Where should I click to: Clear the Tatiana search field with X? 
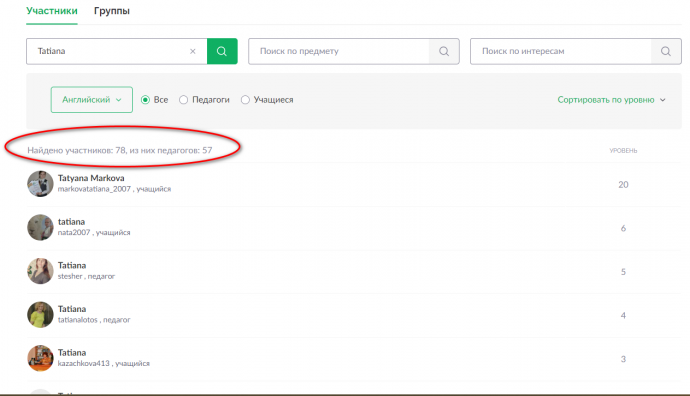(193, 51)
